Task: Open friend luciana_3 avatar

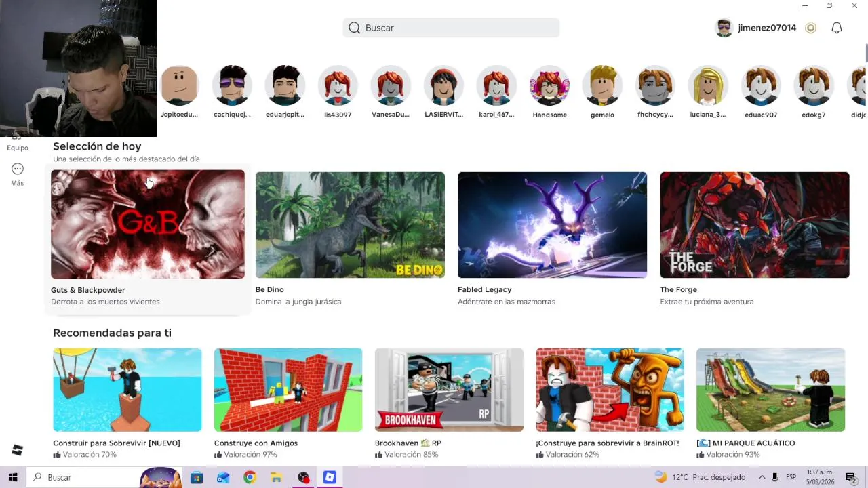Action: coord(708,85)
